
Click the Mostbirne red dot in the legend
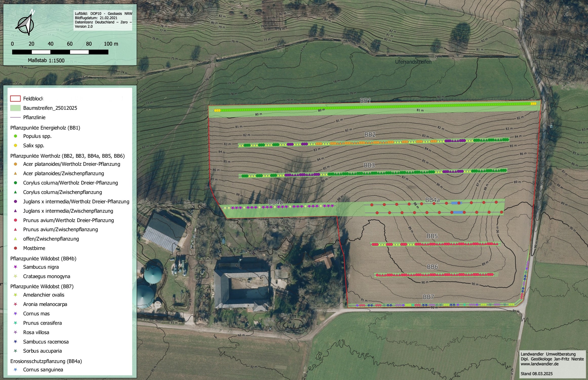(15, 248)
